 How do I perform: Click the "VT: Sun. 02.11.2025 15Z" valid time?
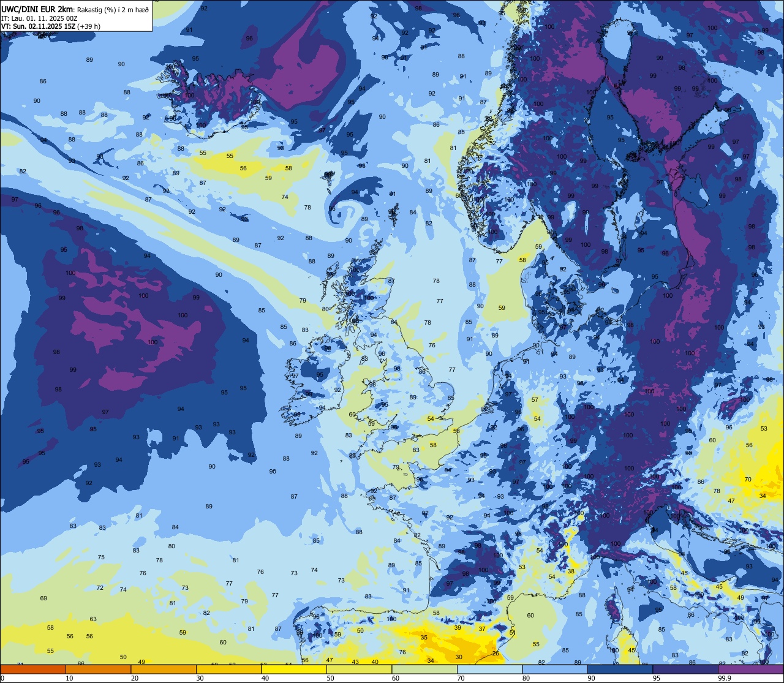coord(38,26)
